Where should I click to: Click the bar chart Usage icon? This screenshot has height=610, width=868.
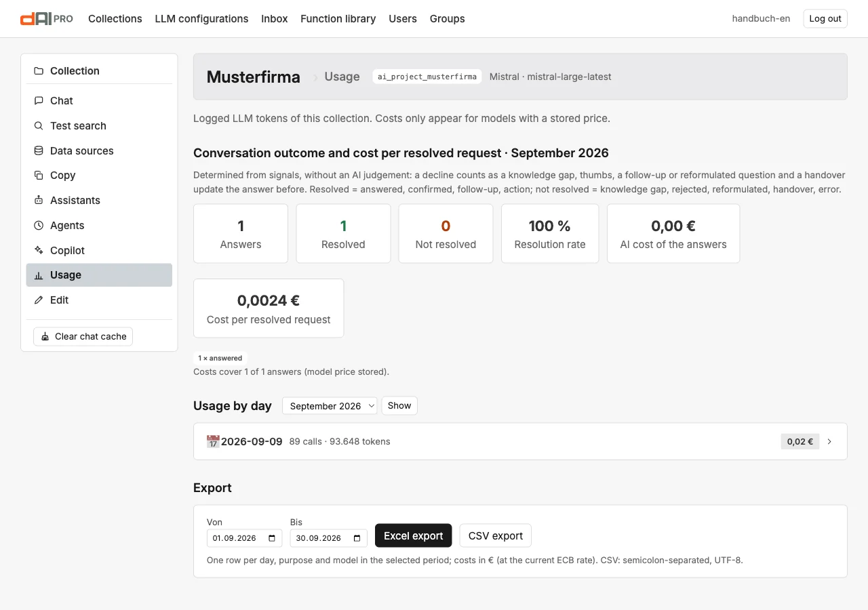click(39, 275)
